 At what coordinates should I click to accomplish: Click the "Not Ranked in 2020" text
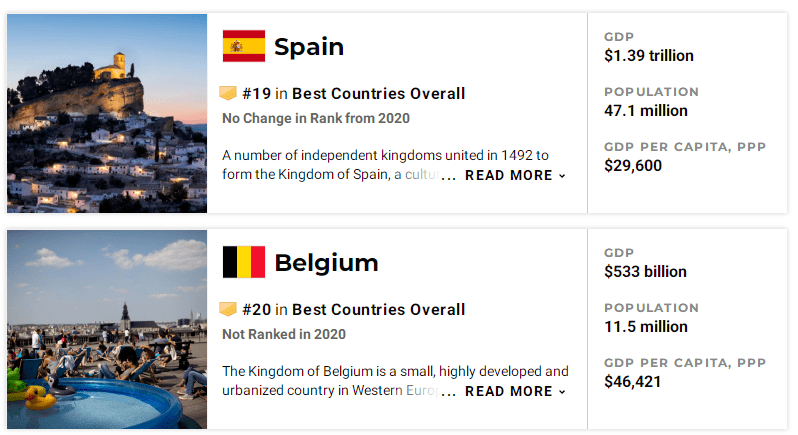284,334
